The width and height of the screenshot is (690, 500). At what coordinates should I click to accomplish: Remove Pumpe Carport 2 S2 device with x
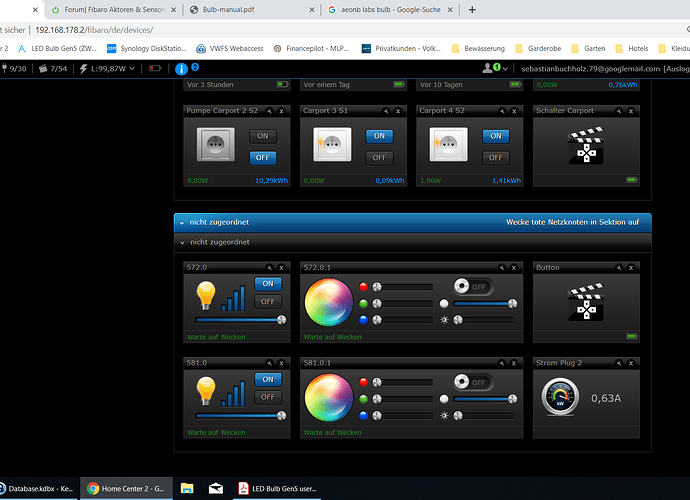[281, 111]
